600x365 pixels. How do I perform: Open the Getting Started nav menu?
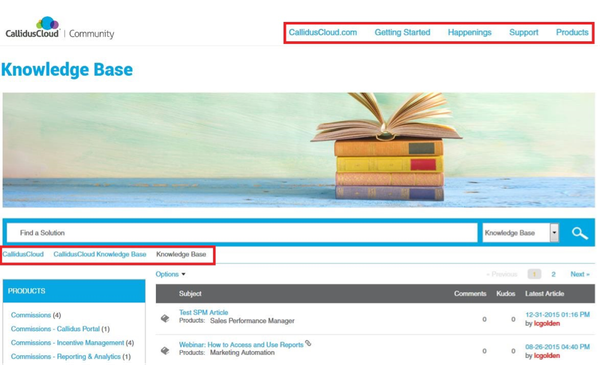402,33
